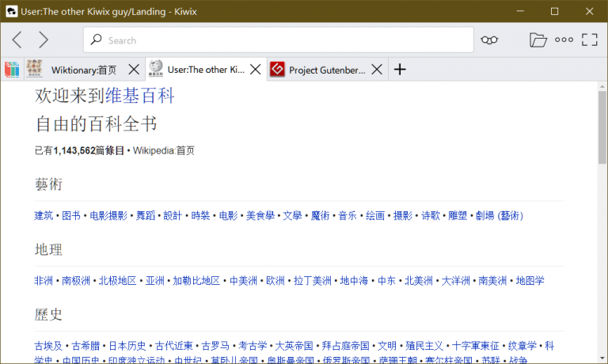The image size is (608, 364).
Task: Select the User:The other Ki... tab
Action: point(206,70)
